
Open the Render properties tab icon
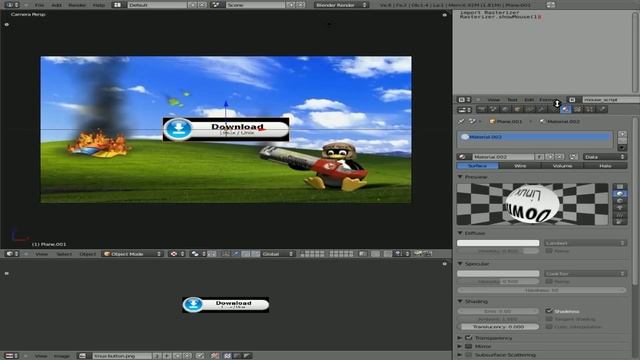pyautogui.click(x=482, y=109)
